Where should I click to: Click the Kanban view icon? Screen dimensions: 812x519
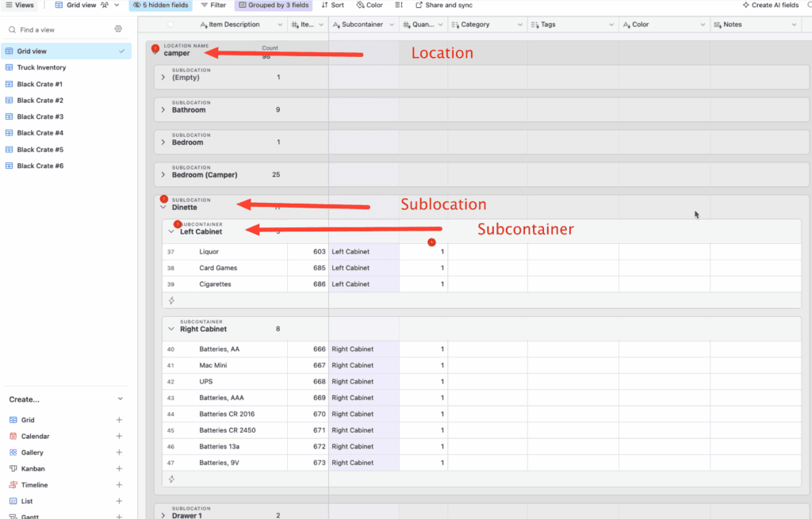pyautogui.click(x=13, y=469)
